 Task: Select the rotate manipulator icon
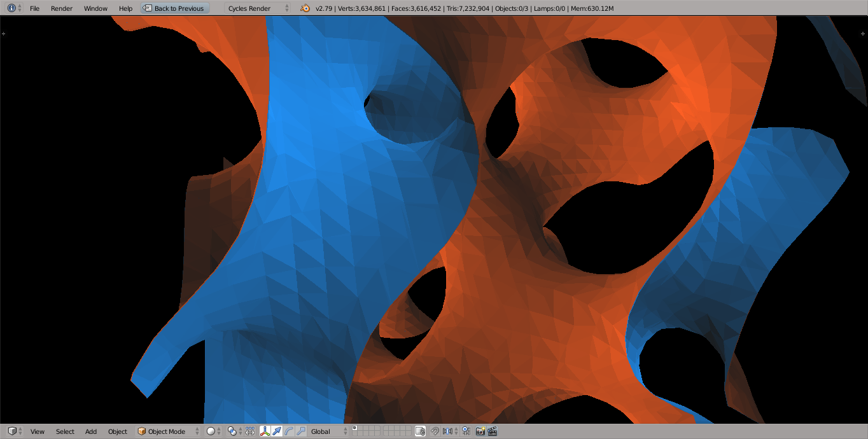tap(288, 431)
